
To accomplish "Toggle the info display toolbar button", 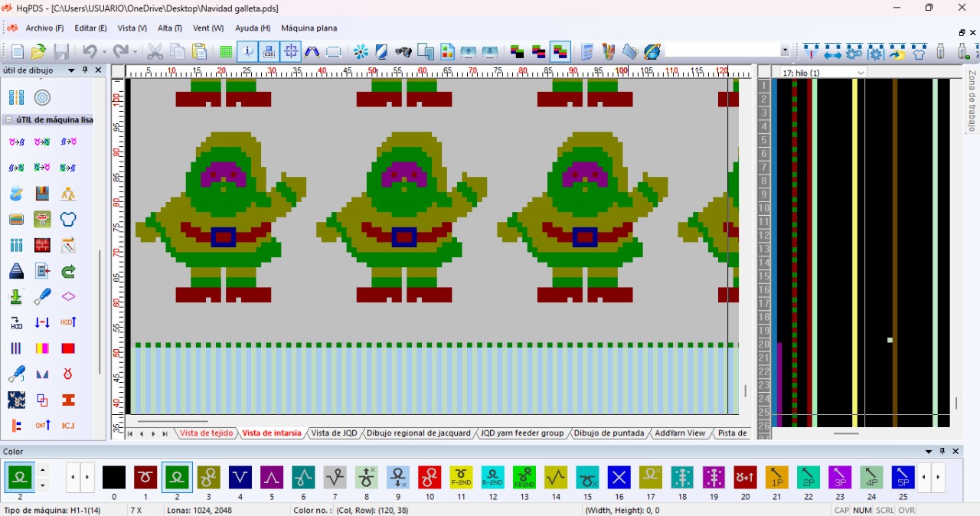I will (247, 52).
